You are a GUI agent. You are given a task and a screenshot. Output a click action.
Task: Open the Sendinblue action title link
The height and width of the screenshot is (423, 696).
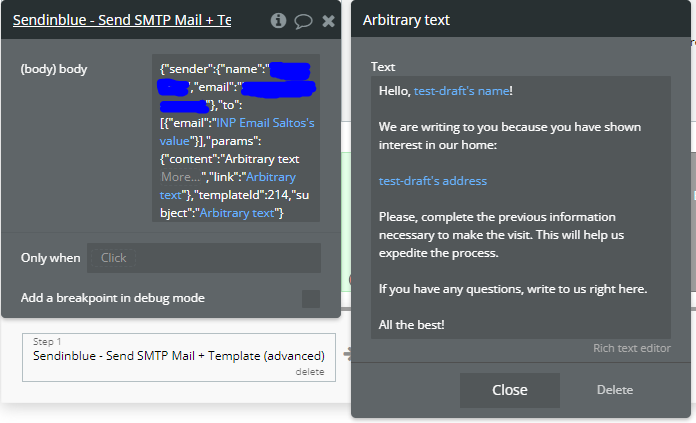122,20
